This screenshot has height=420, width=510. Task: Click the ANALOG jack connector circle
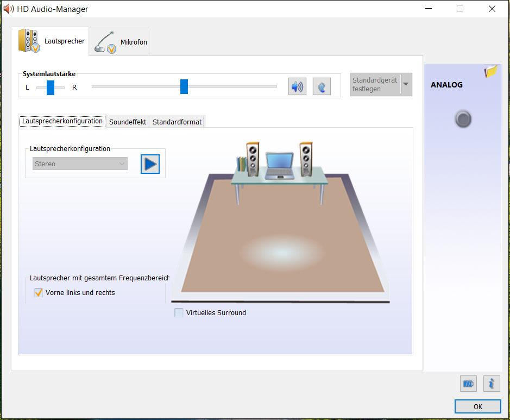coord(463,119)
